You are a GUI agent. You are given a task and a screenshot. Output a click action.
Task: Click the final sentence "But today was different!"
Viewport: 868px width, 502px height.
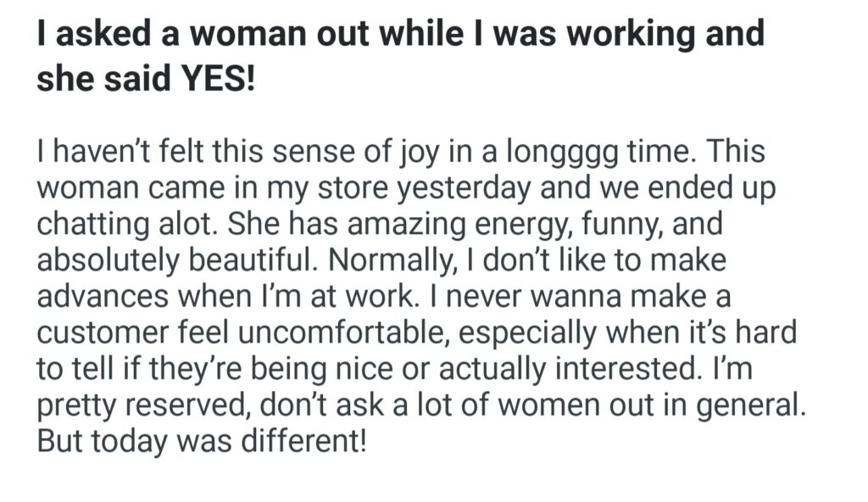click(202, 441)
